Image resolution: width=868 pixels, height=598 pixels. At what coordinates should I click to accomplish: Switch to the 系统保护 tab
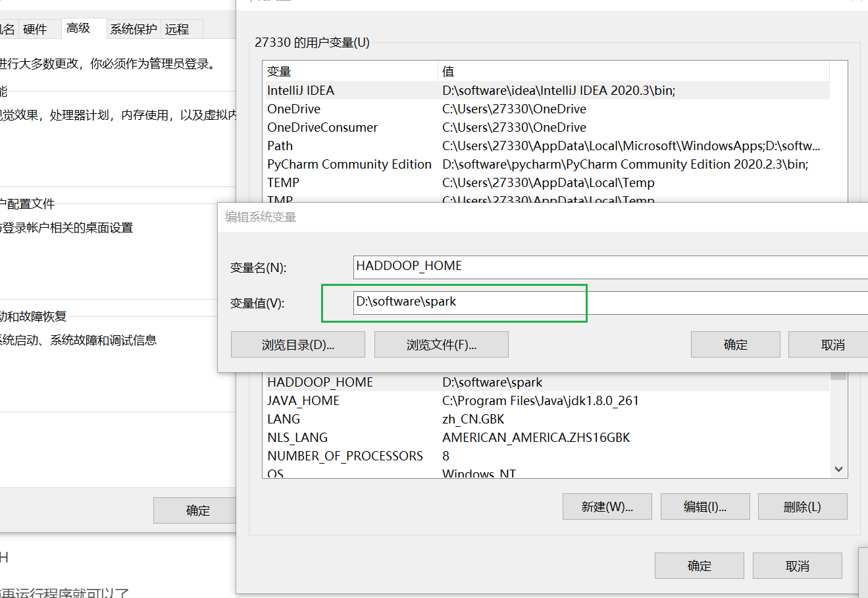(x=133, y=28)
